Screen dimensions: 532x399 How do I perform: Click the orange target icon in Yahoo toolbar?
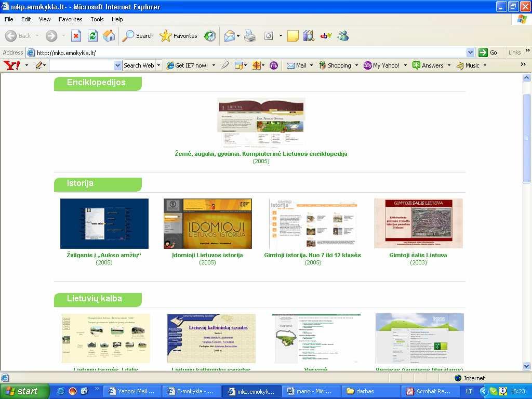coord(257,65)
